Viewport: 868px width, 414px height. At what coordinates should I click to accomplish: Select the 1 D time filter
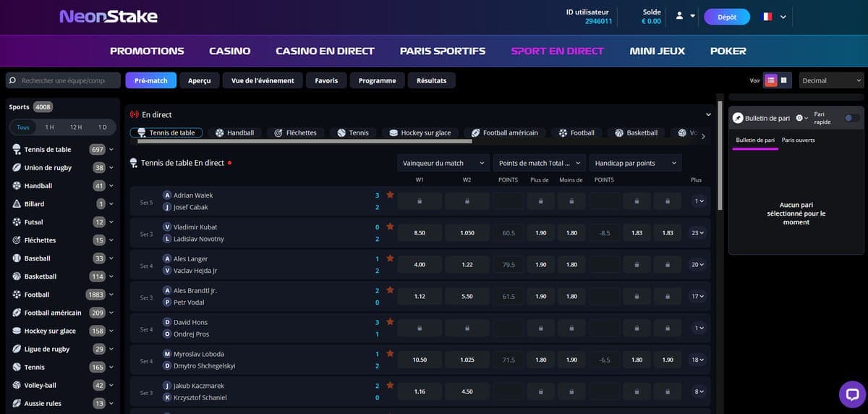pos(102,127)
